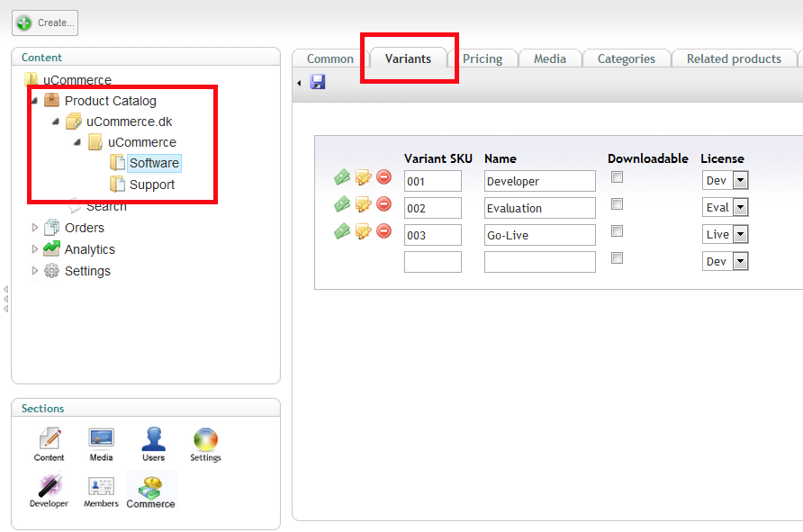The height and width of the screenshot is (532, 803).
Task: Expand the Settings tree node
Action: [35, 271]
